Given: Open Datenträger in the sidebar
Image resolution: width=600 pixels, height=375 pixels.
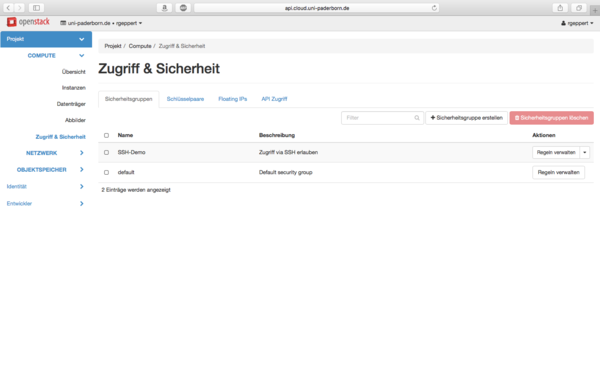Looking at the screenshot, I should 71,104.
